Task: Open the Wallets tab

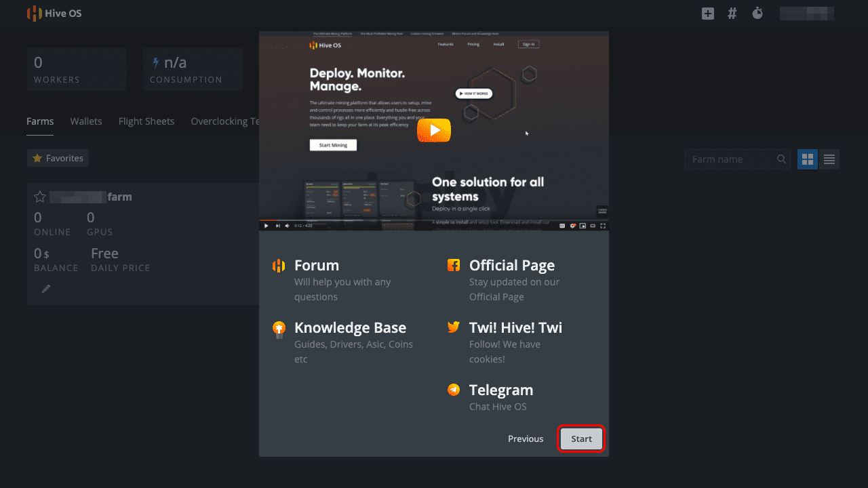Action: (86, 121)
